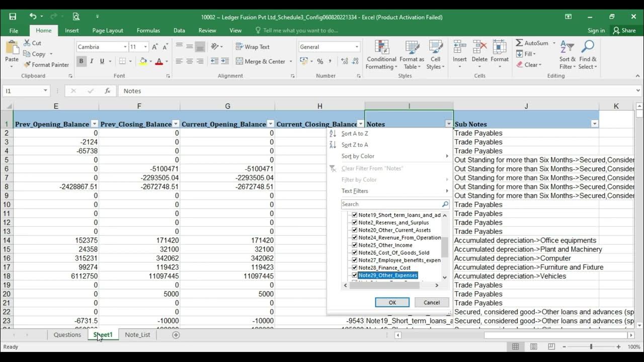644x362 pixels.
Task: Click the Center align icon
Action: 190,61
